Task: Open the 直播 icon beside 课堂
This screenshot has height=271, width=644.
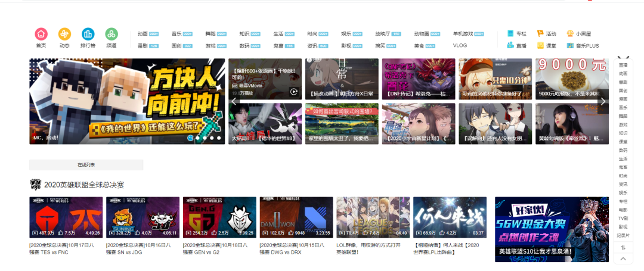Action: click(x=510, y=45)
